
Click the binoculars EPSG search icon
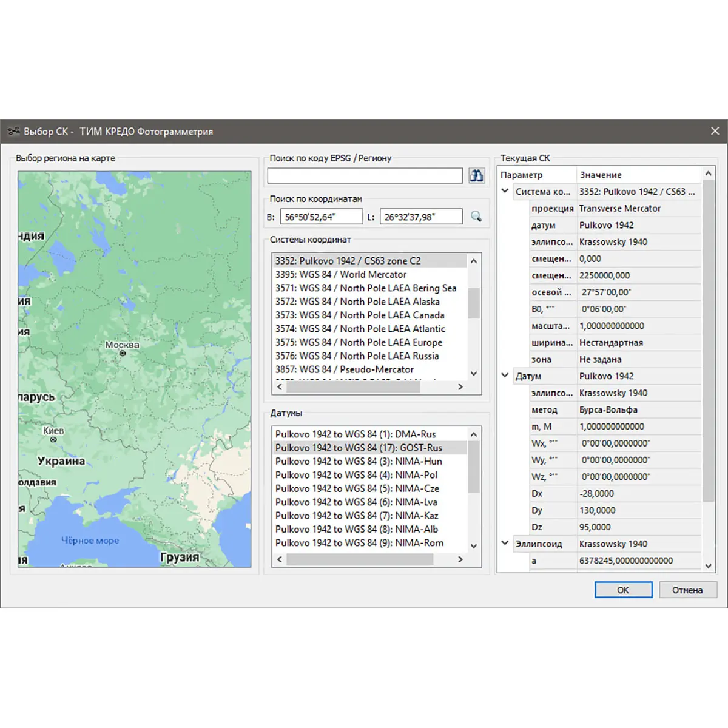click(x=476, y=175)
